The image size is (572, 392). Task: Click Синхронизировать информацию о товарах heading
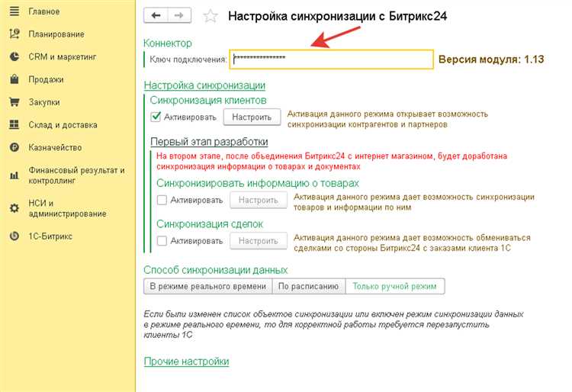coord(258,183)
